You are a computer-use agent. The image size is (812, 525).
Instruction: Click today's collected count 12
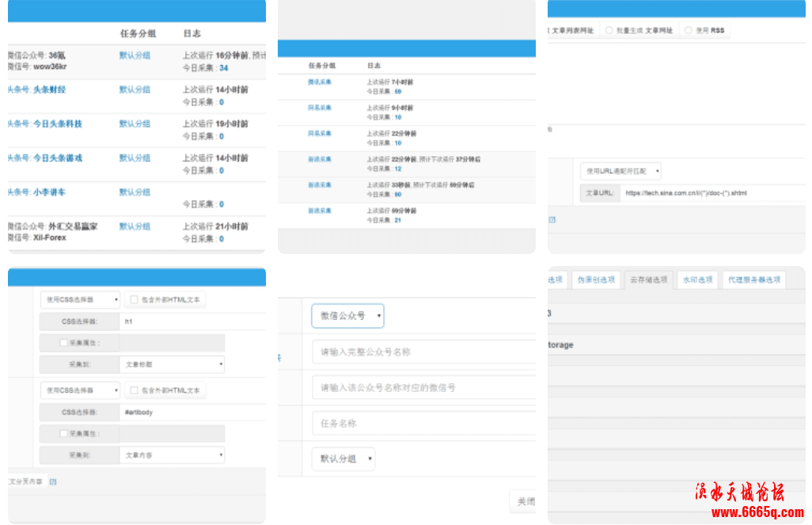tap(398, 169)
